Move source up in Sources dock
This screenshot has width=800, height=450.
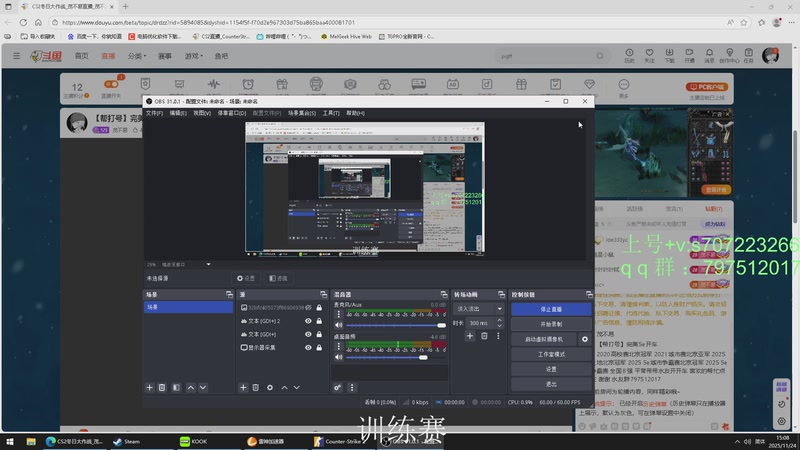[x=284, y=388]
